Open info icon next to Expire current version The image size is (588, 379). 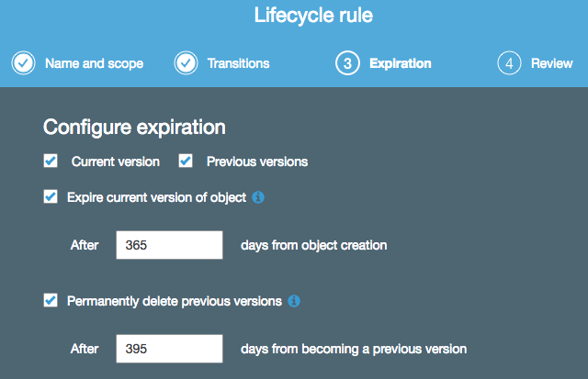258,197
